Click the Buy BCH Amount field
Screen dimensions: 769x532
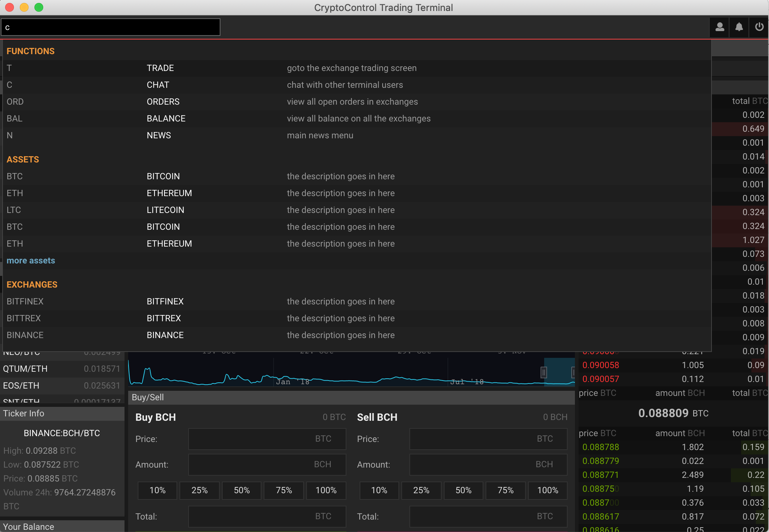coord(267,465)
